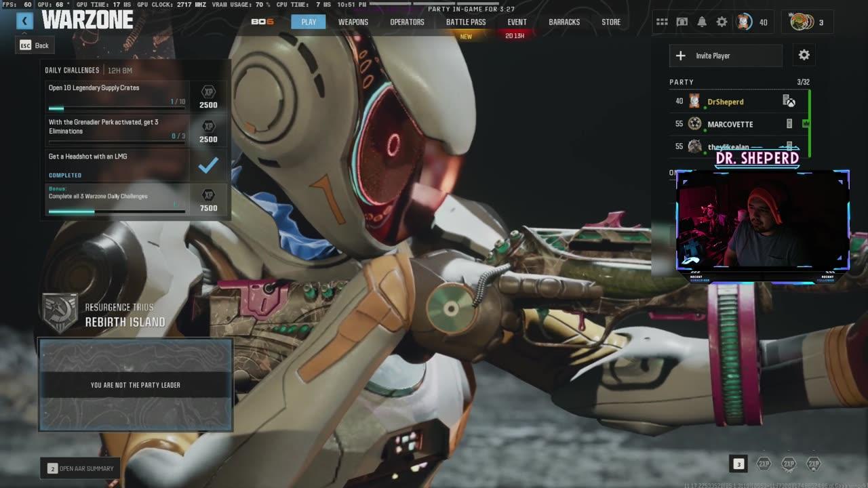Click Open AAR Summary button
Screen dimensions: 868x488
pyautogui.click(x=80, y=468)
